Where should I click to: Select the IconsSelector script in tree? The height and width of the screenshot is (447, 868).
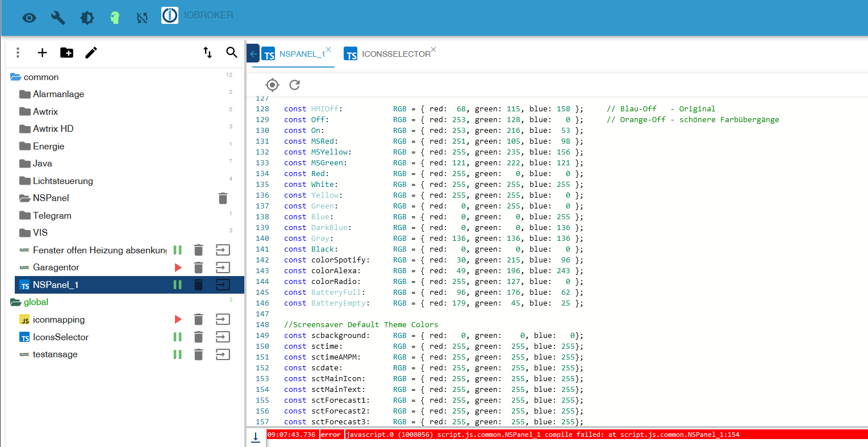click(61, 337)
